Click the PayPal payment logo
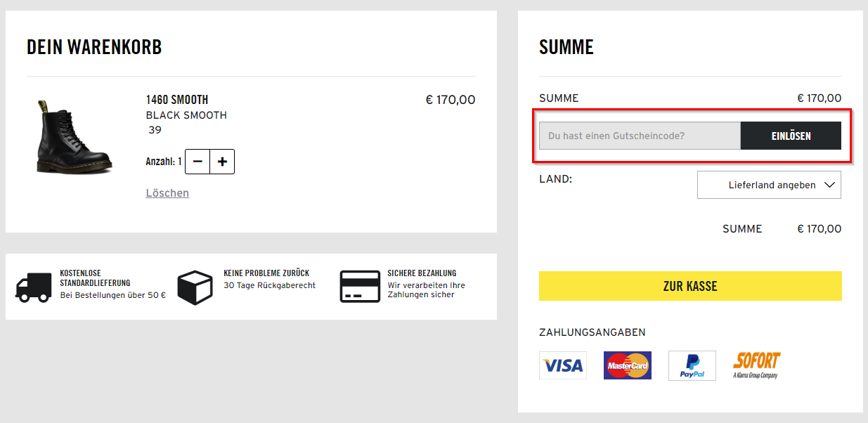 (x=692, y=365)
